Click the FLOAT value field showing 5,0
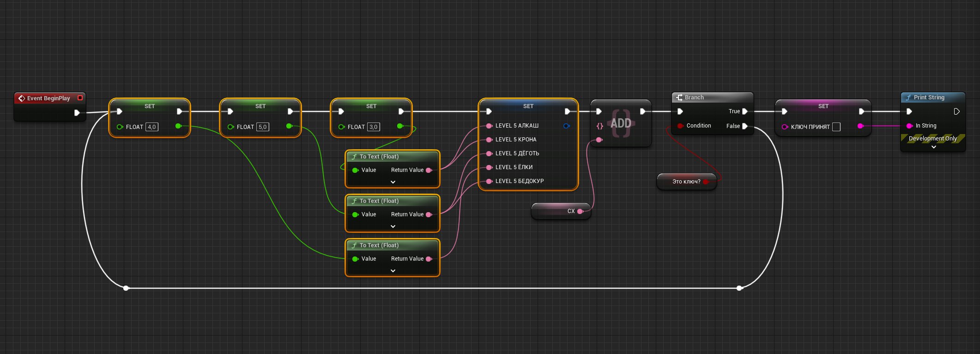 click(263, 127)
